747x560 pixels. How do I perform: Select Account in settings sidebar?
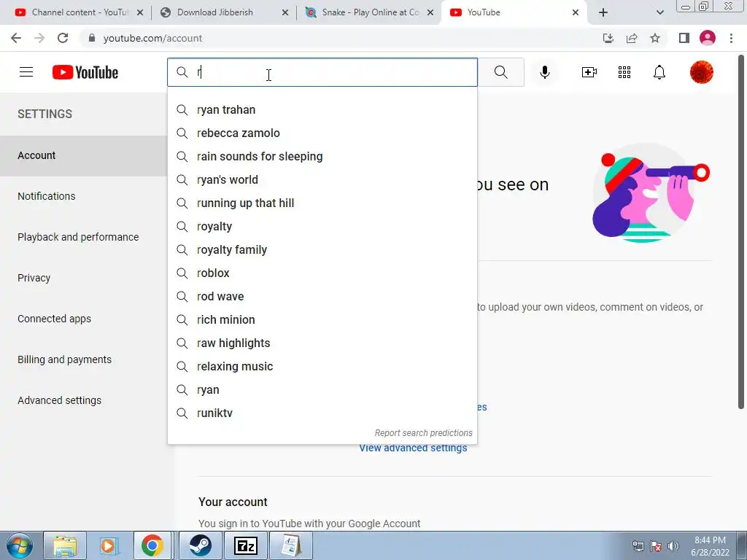(x=84, y=156)
